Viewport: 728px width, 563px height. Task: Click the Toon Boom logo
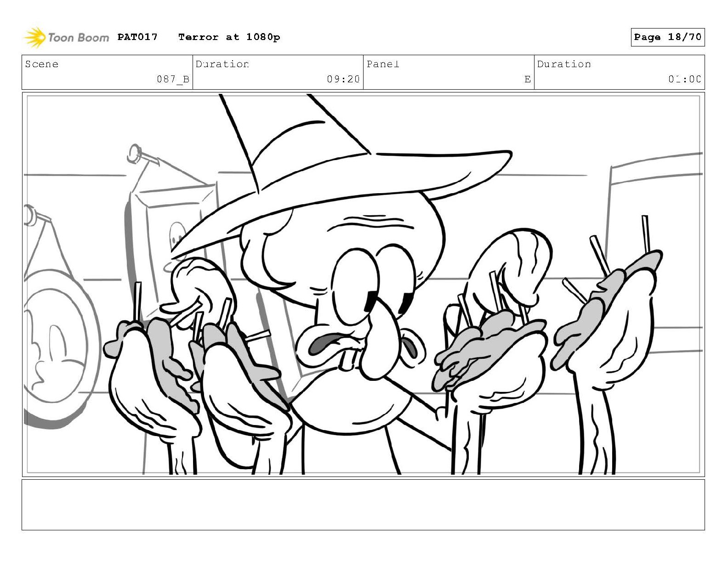point(67,37)
